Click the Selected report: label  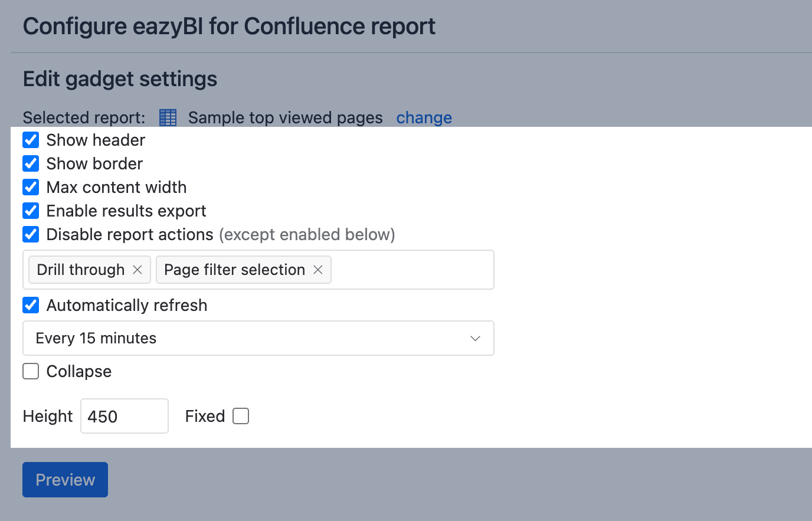pyautogui.click(x=84, y=118)
